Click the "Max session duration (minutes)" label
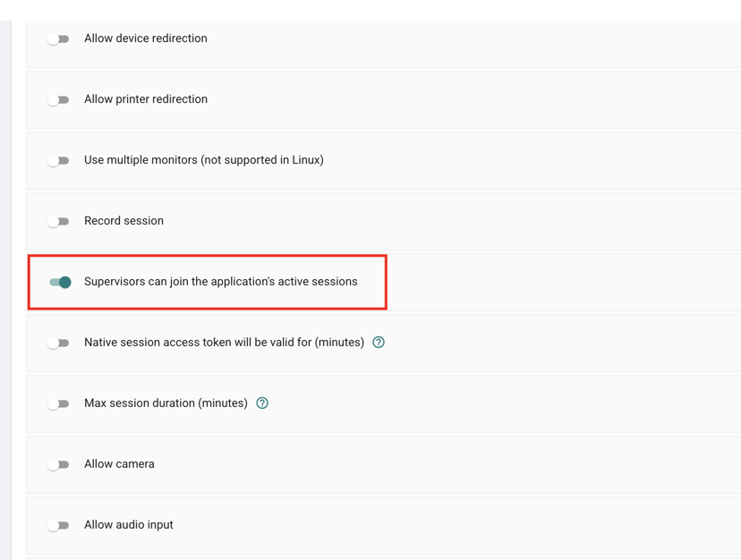Screen dimensions: 741x560 (166, 403)
